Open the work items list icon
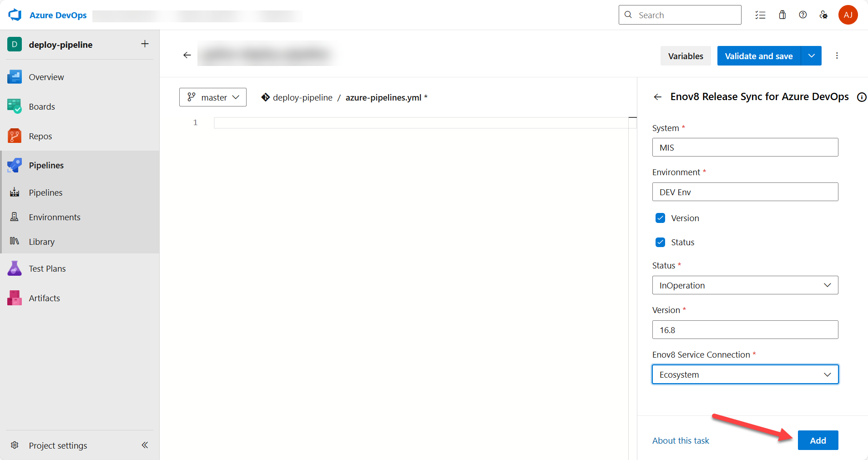The image size is (868, 460). pyautogui.click(x=760, y=15)
